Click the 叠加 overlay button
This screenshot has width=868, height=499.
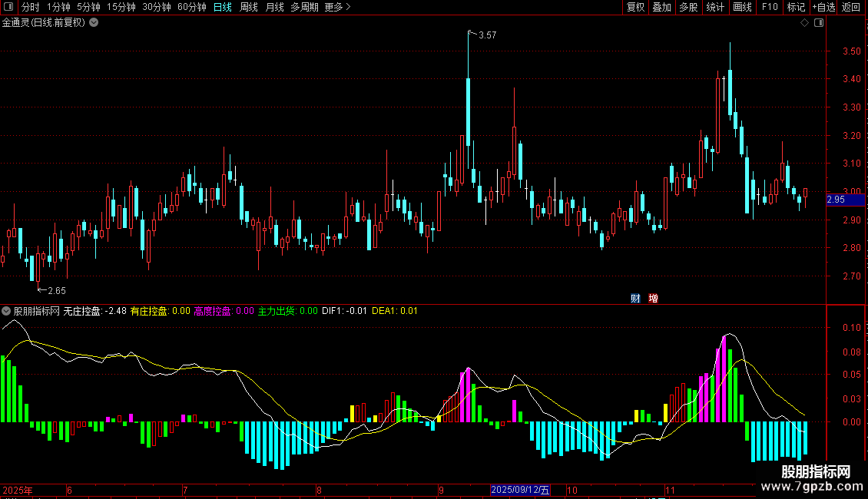pos(661,8)
